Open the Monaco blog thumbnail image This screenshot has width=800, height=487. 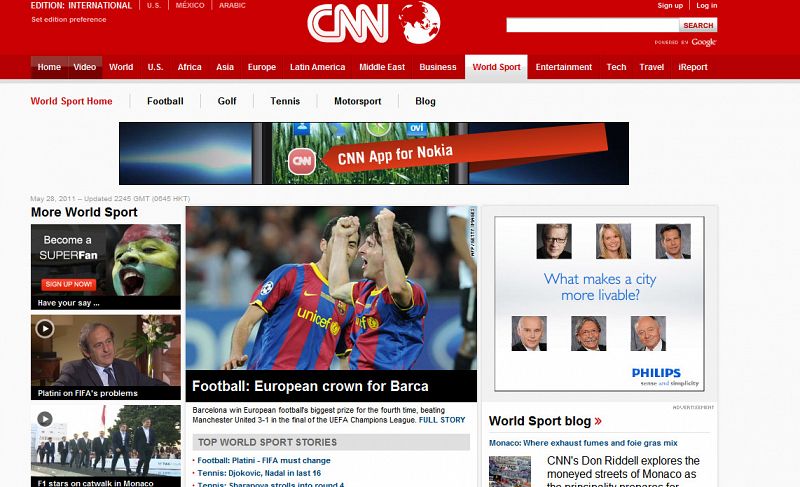(510, 472)
